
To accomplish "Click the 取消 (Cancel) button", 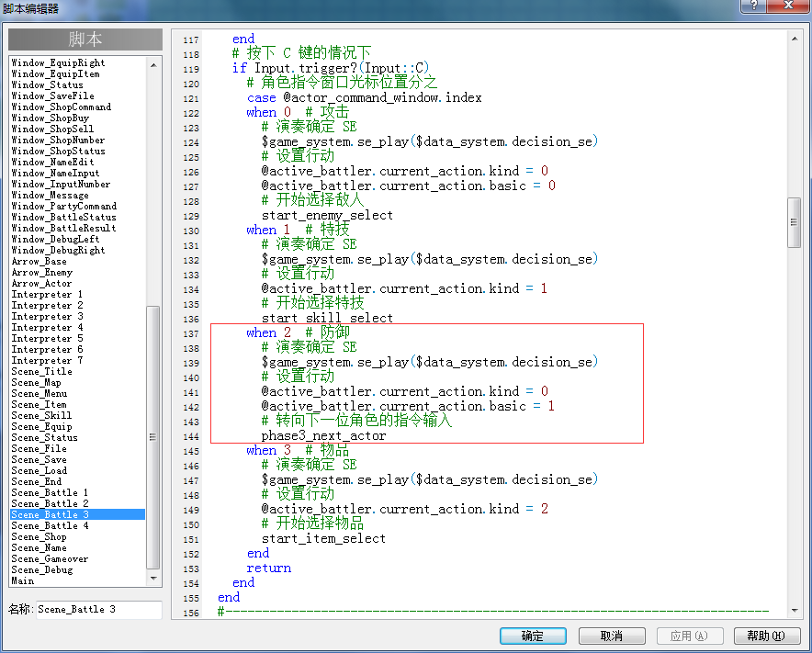I will click(x=612, y=636).
